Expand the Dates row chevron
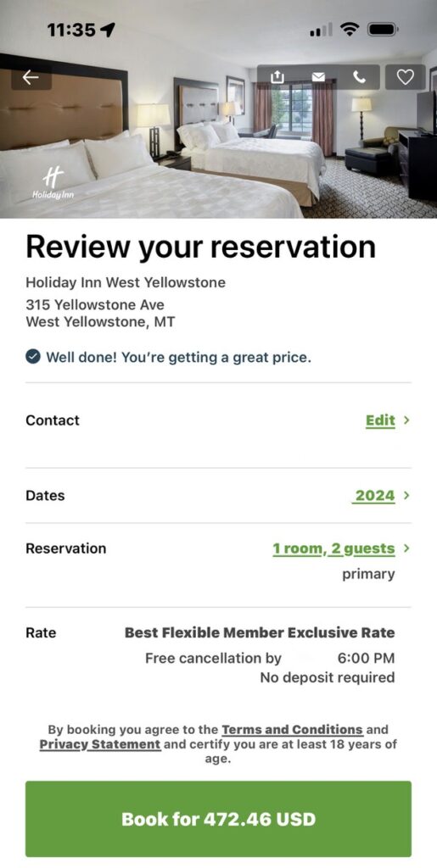The width and height of the screenshot is (437, 868). (406, 495)
